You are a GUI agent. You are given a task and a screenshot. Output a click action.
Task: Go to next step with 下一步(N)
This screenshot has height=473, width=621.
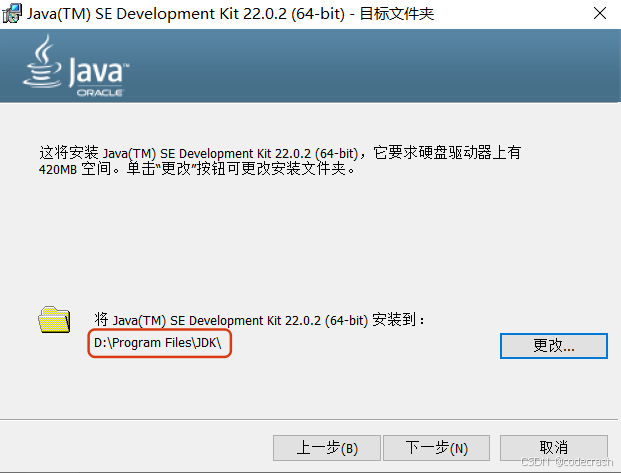[436, 448]
